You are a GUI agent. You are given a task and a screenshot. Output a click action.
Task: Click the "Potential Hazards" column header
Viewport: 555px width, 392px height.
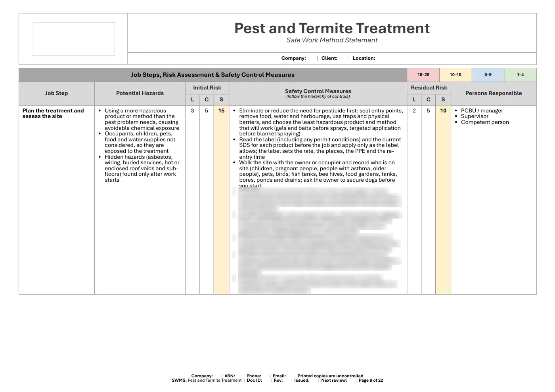pos(140,93)
